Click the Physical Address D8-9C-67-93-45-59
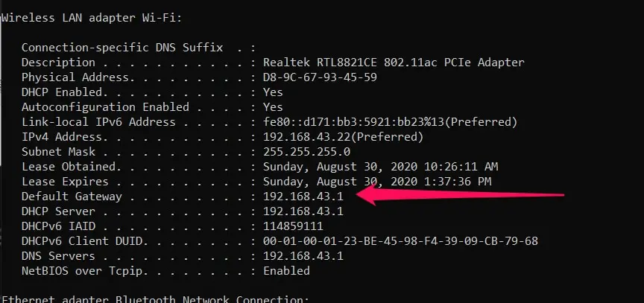The image size is (644, 303). [320, 77]
